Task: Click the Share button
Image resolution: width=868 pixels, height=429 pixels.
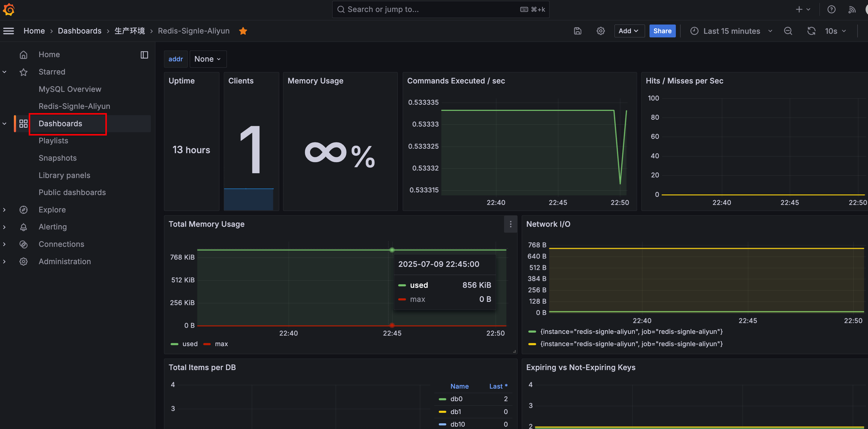Action: (x=662, y=31)
